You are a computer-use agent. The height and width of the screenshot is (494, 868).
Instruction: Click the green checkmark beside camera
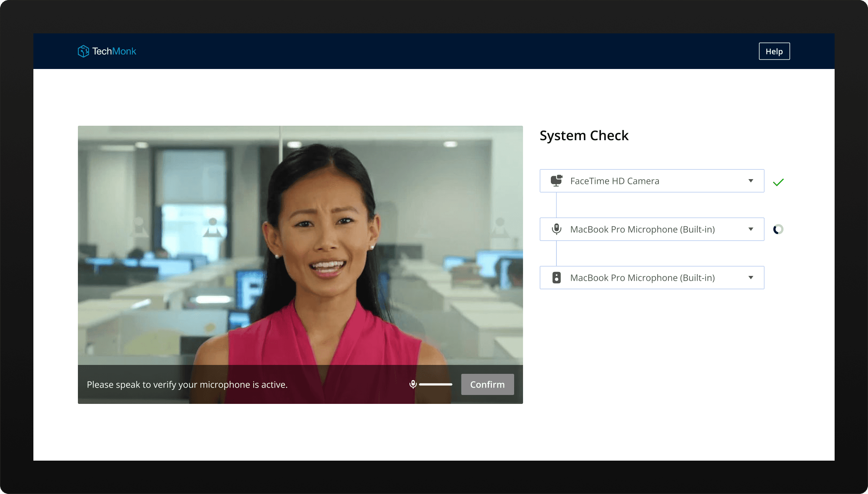click(x=778, y=182)
